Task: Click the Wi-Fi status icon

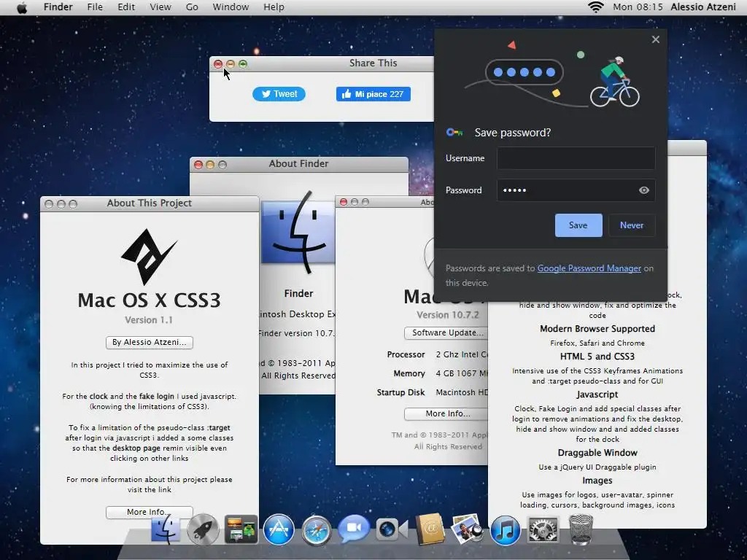Action: (595, 7)
